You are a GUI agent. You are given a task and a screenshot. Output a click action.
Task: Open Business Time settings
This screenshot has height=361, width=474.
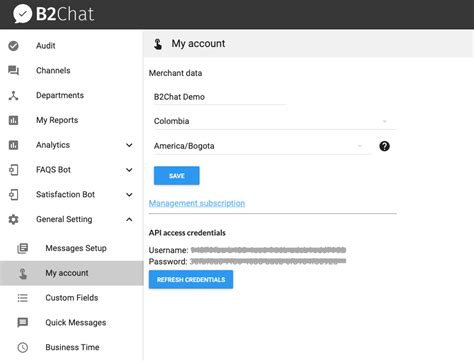tap(72, 347)
